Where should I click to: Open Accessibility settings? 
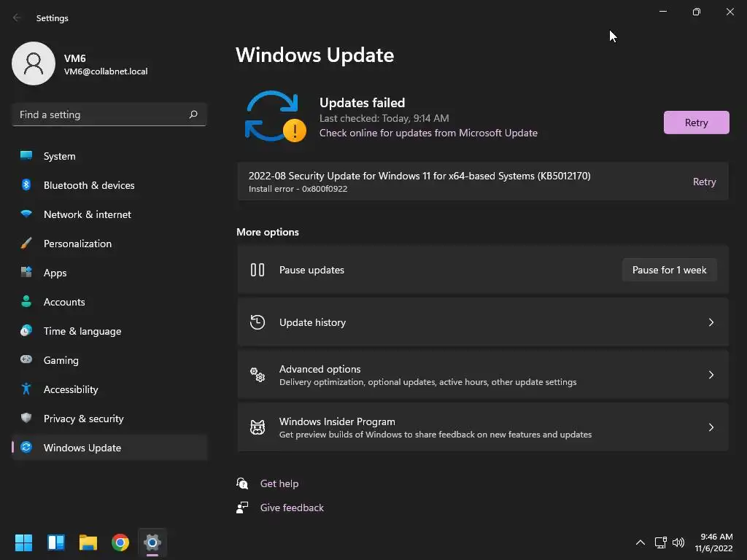click(x=109, y=389)
